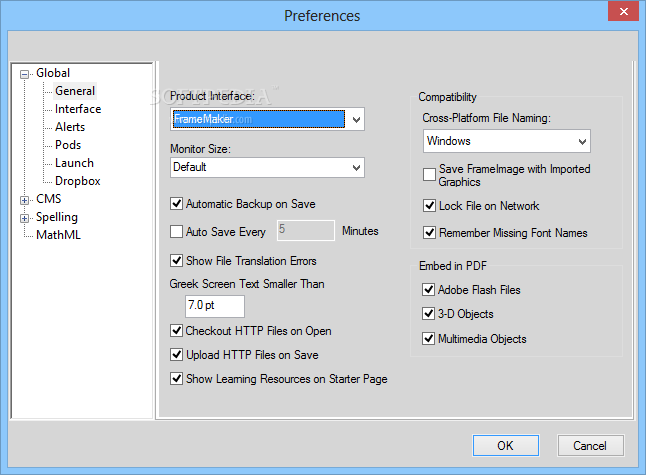Viewport: 646px width, 475px height.
Task: Toggle Automatic Backup on Save
Action: pos(177,204)
